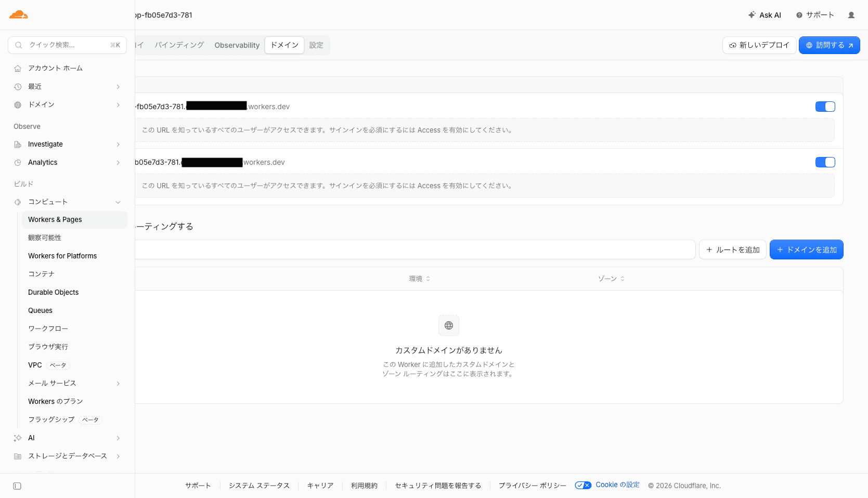Open the 設定 tab
868x498 pixels.
[316, 45]
